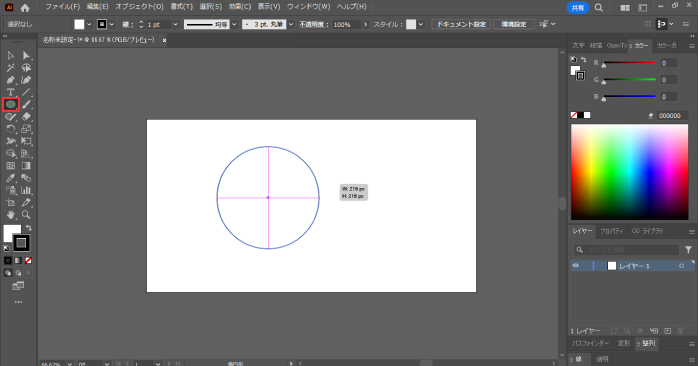Toggle visibility eye of レイヤー 1
This screenshot has width=698, height=366.
tap(576, 266)
